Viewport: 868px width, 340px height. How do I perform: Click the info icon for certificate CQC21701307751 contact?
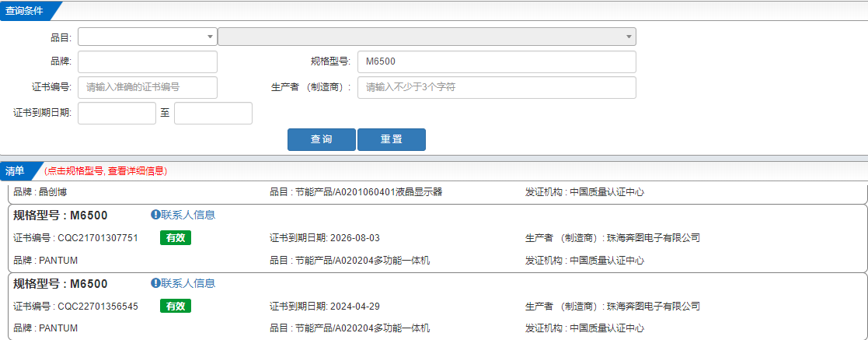155,215
